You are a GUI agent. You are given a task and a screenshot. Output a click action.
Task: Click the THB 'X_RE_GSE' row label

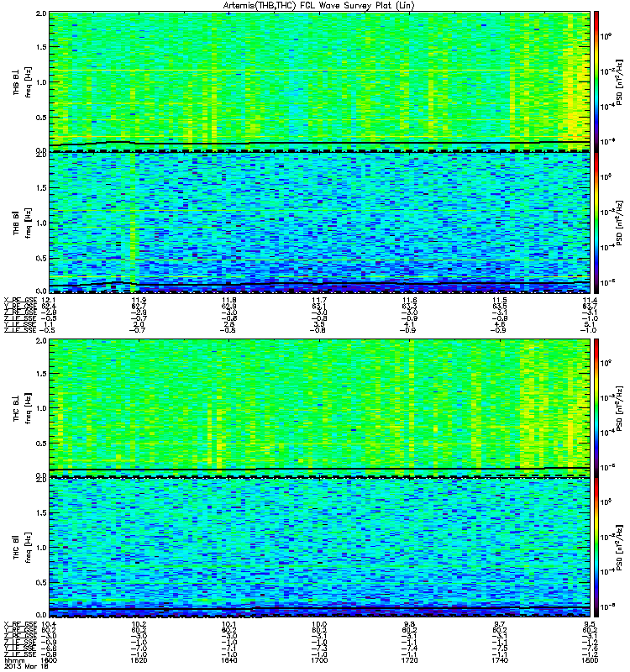pyautogui.click(x=20, y=300)
